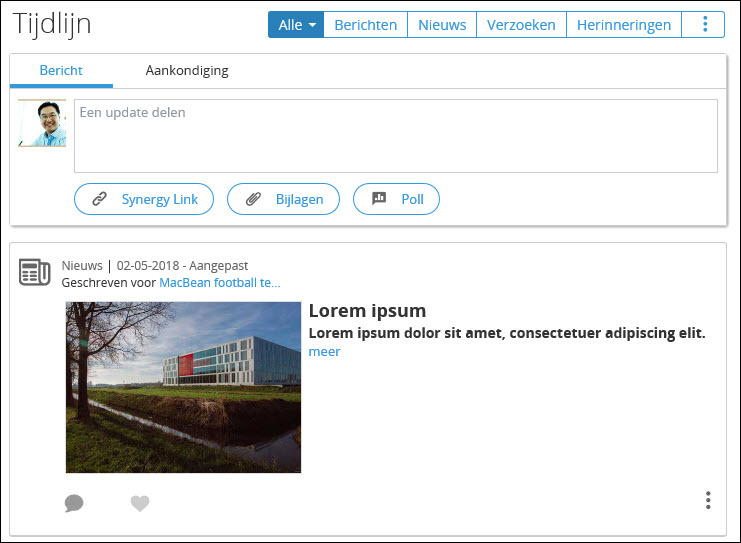Select the Bericht tab
The height and width of the screenshot is (543, 741).
tap(61, 70)
